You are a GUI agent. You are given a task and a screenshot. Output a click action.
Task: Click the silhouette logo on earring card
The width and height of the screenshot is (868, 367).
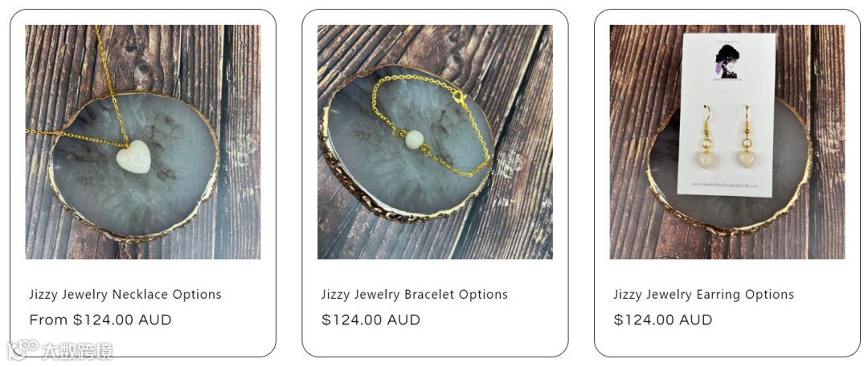727,62
